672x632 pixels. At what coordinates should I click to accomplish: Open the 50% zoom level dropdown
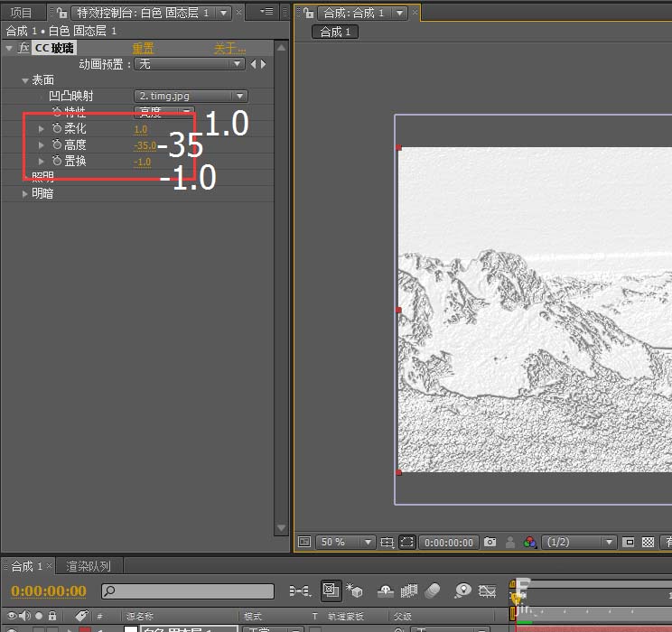(x=344, y=542)
